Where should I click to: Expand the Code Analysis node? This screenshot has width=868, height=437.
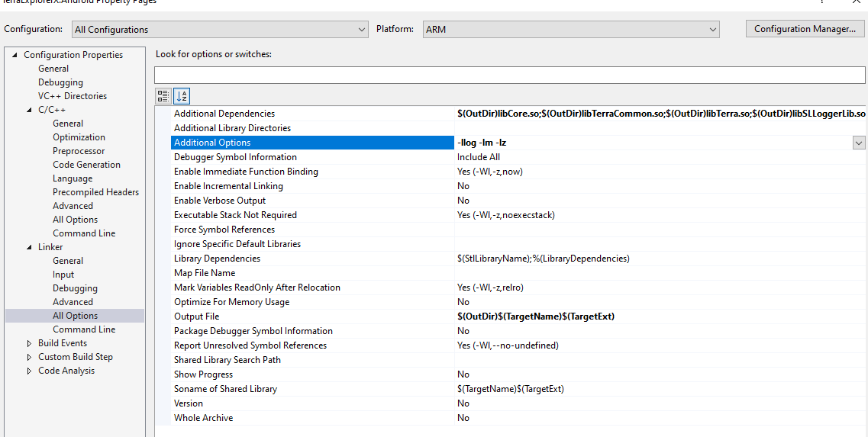point(29,371)
